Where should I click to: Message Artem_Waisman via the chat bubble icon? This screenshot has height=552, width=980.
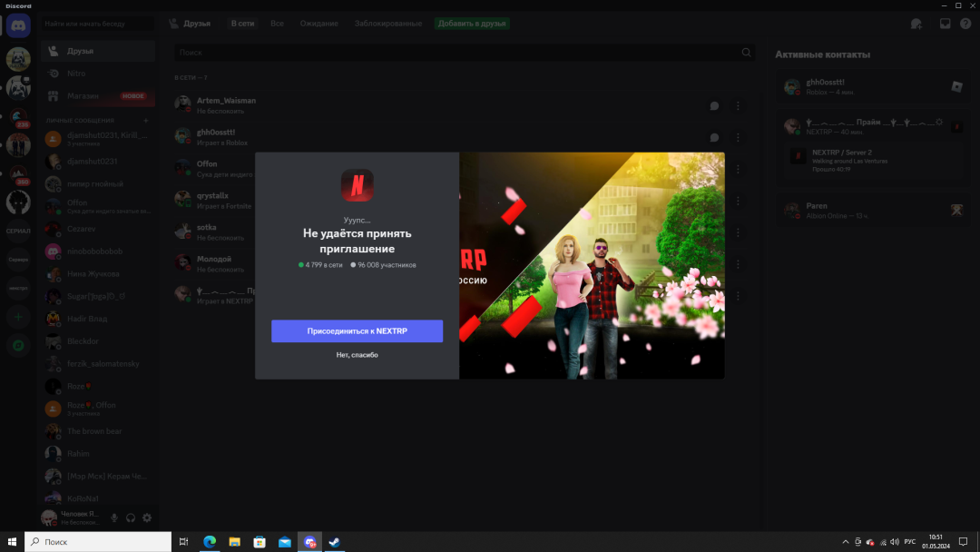pyautogui.click(x=714, y=105)
